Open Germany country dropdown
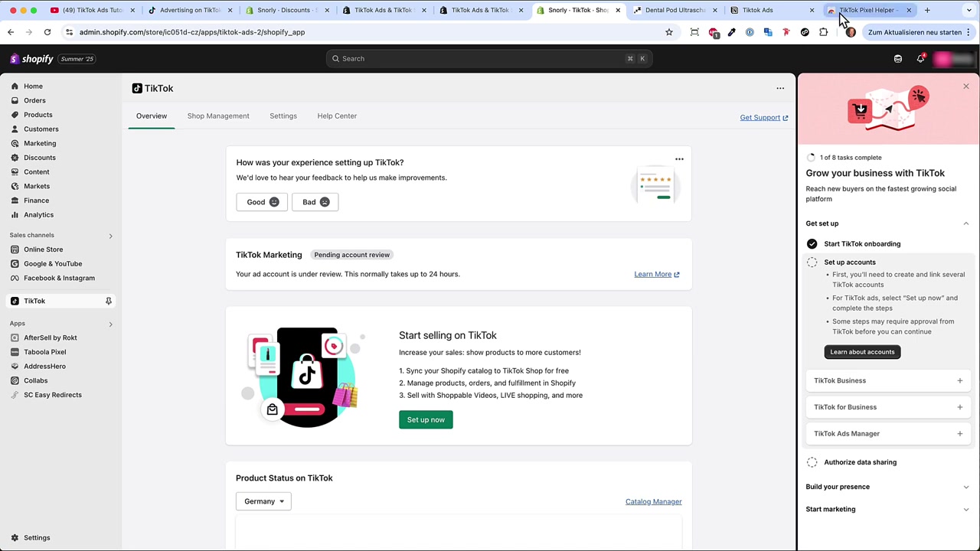The image size is (980, 551). 263,501
